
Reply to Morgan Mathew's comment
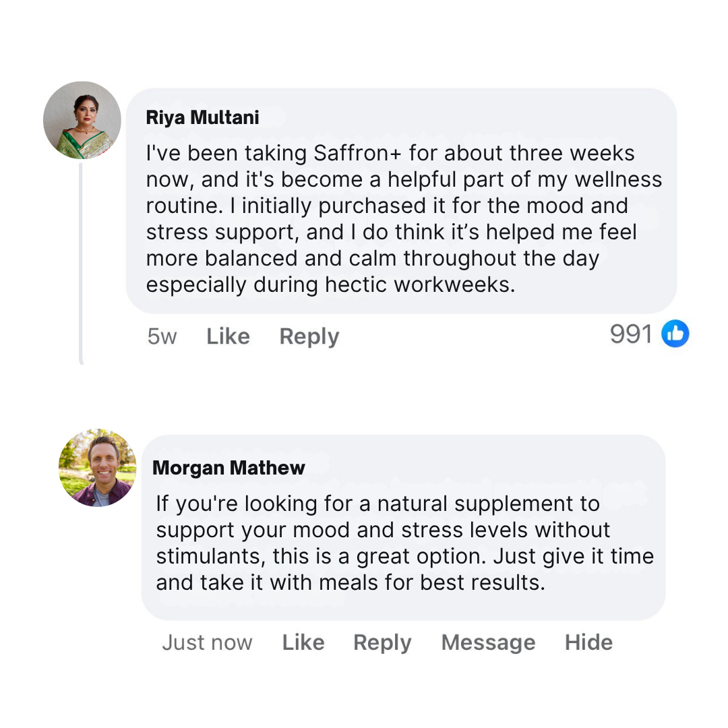[x=382, y=642]
